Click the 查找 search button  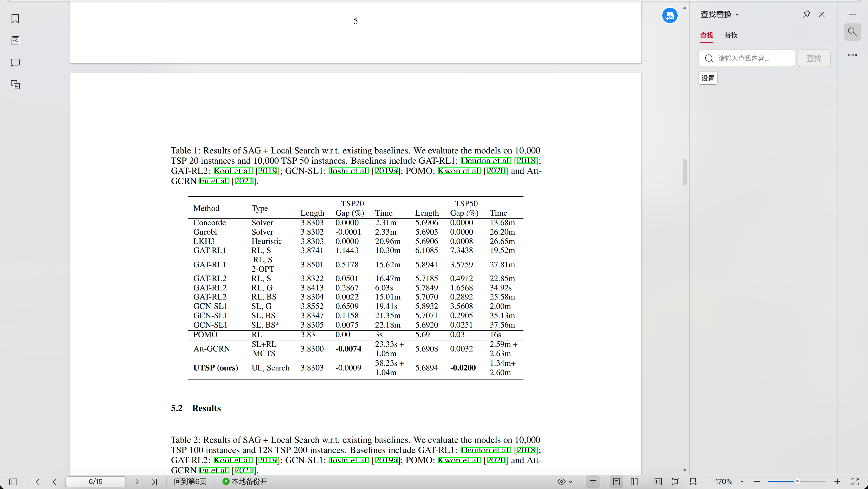tap(814, 58)
